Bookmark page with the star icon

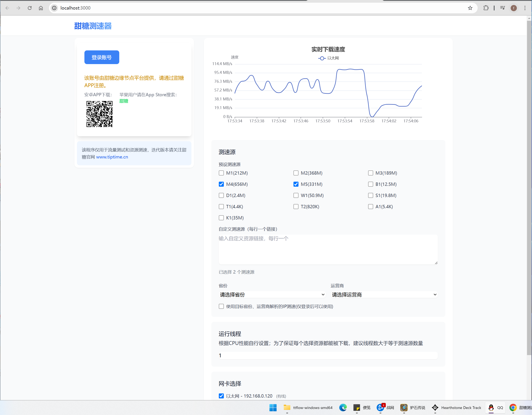tap(470, 8)
